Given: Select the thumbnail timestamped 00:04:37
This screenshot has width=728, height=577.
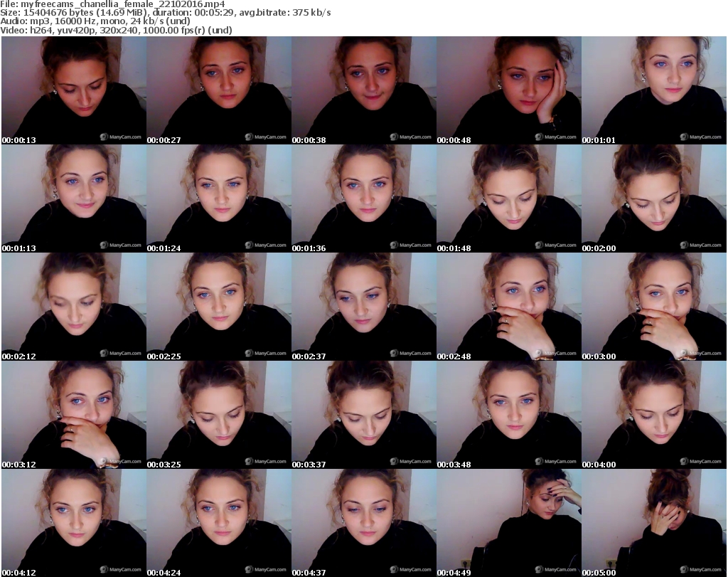Looking at the screenshot, I should coord(364,523).
